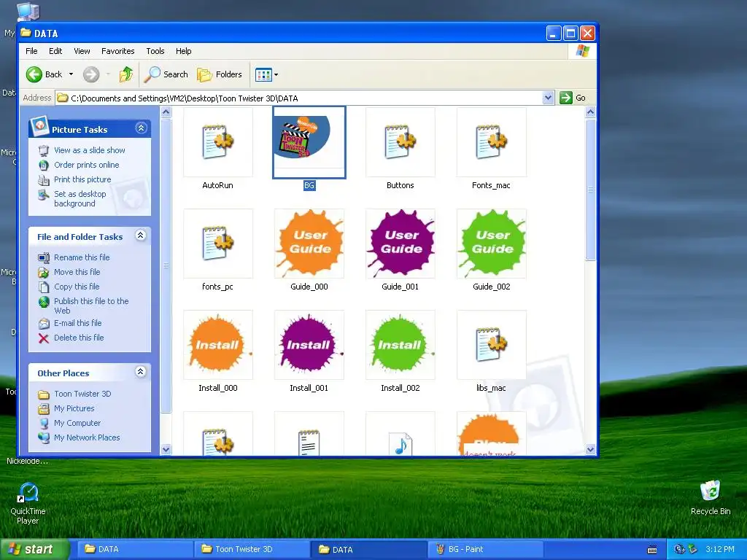
Task: Go back with the green Back arrow
Action: pyautogui.click(x=44, y=74)
